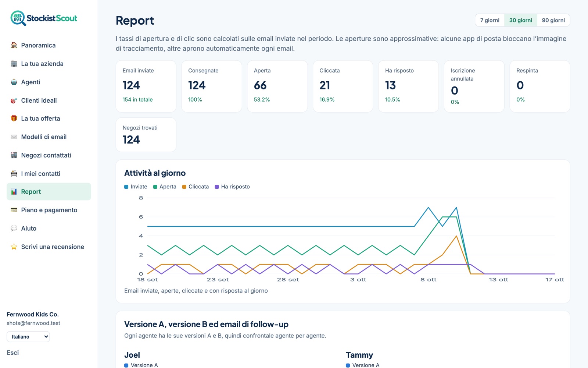Click the Negozi trovati 124 card
This screenshot has height=368, width=588.
[146, 135]
